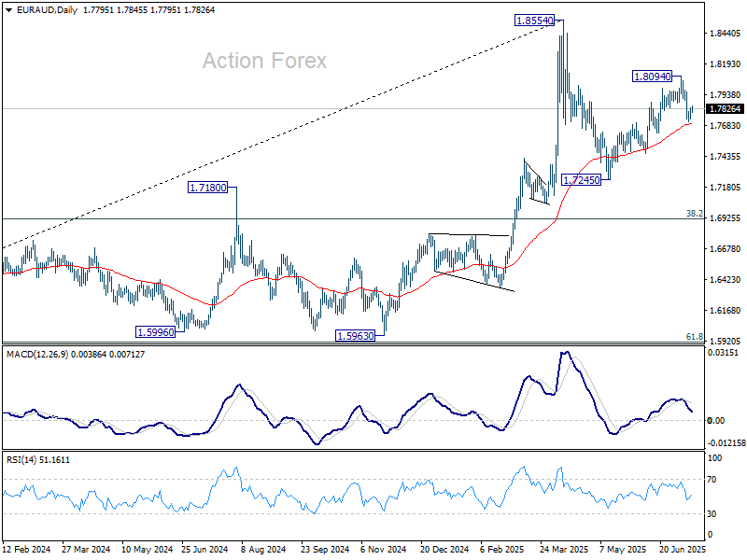
Task: Click the 20 Jun 2025 date label
Action: [x=683, y=549]
